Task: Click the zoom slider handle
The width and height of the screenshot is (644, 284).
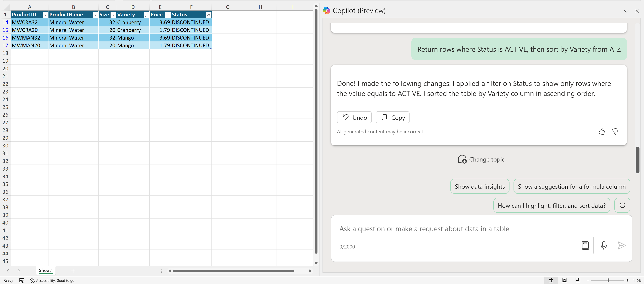Action: point(608,280)
